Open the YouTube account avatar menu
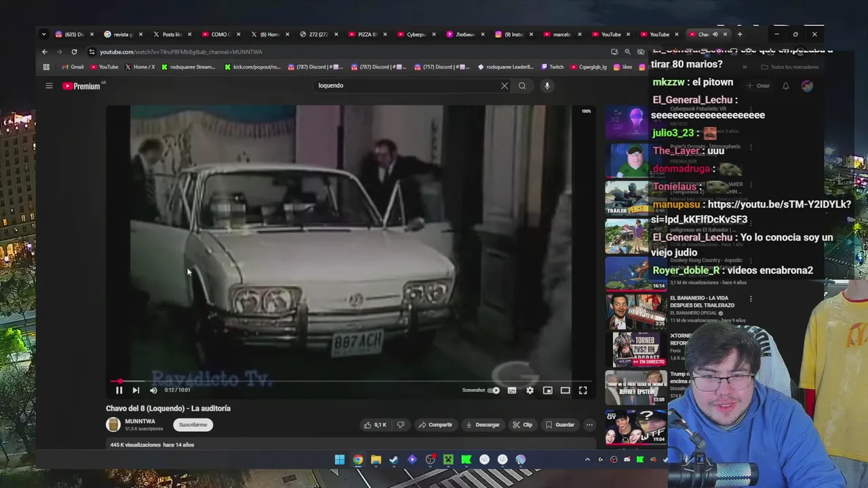Viewport: 868px width, 488px height. [807, 86]
